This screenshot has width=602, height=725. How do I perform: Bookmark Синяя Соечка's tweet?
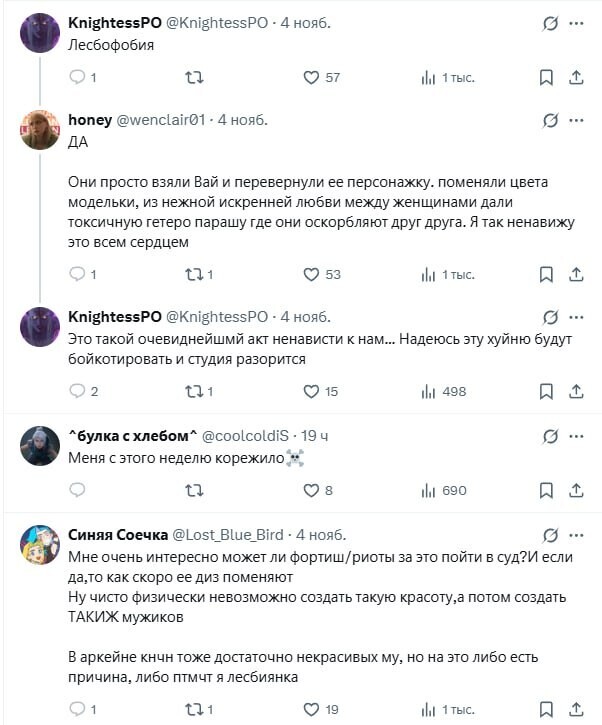[546, 709]
